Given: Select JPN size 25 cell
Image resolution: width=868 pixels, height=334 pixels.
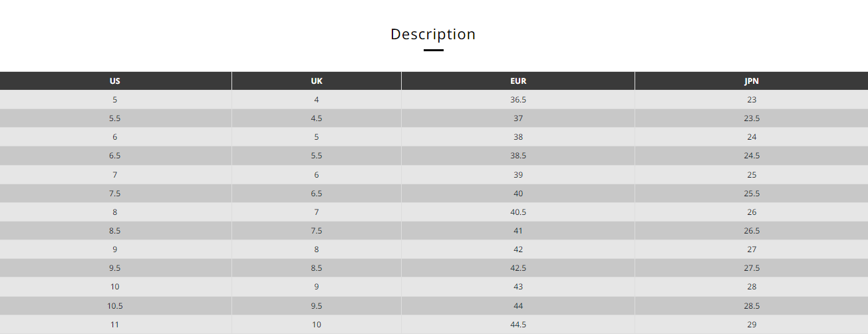Looking at the screenshot, I should click(x=752, y=175).
